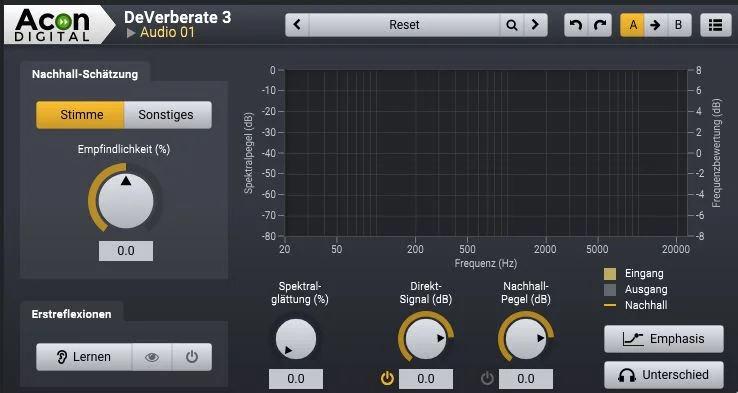Select the Sonstiges mode
Screen dimensions: 738x393
168,115
